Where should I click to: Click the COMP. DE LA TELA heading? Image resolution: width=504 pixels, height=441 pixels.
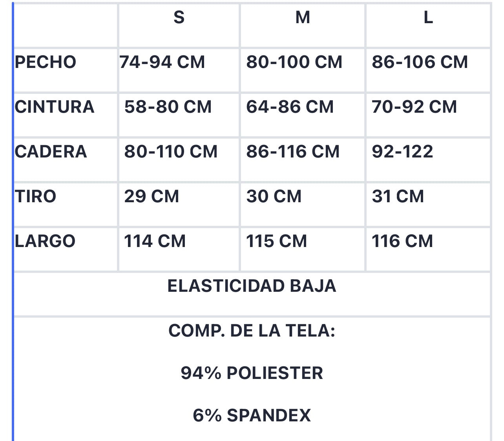pyautogui.click(x=252, y=331)
